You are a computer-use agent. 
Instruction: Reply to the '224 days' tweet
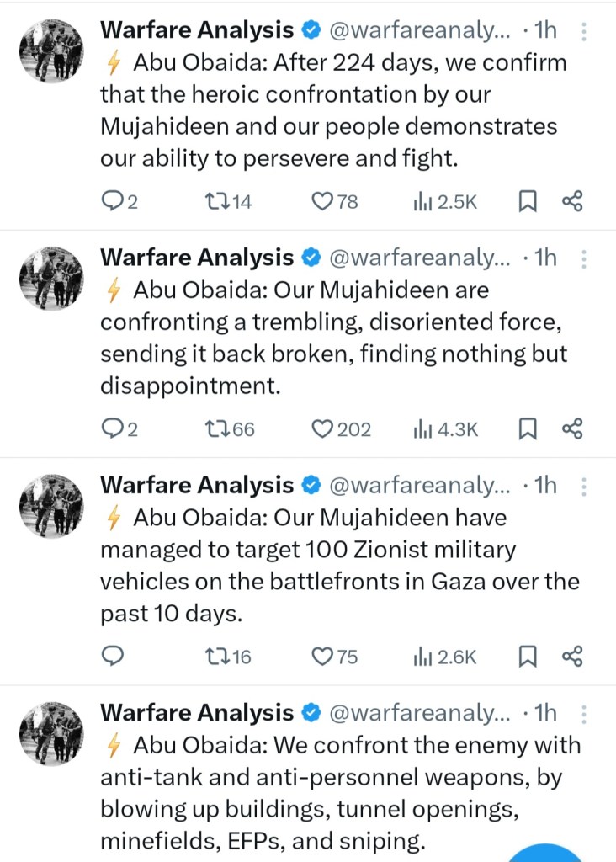click(113, 201)
